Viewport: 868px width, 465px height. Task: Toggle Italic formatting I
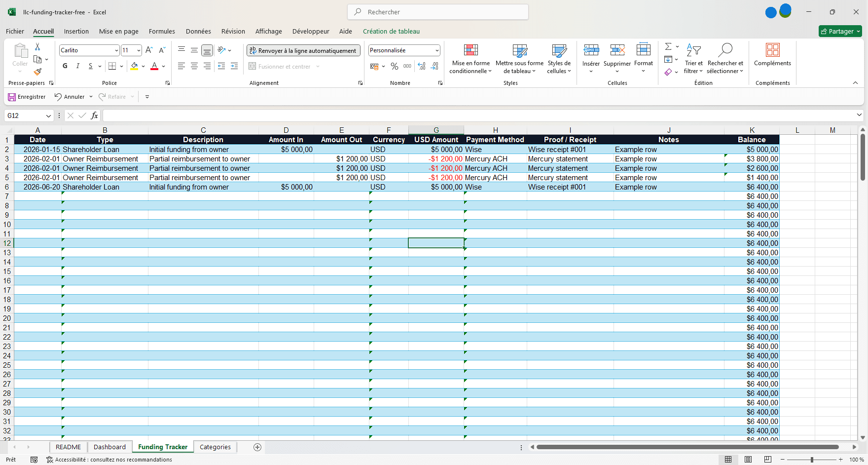coord(78,66)
